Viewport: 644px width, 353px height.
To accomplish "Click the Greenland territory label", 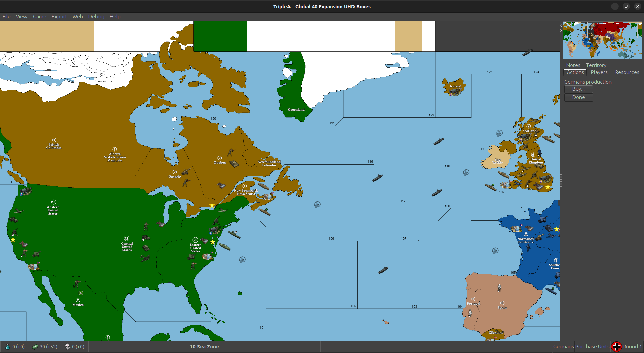I will pos(296,110).
